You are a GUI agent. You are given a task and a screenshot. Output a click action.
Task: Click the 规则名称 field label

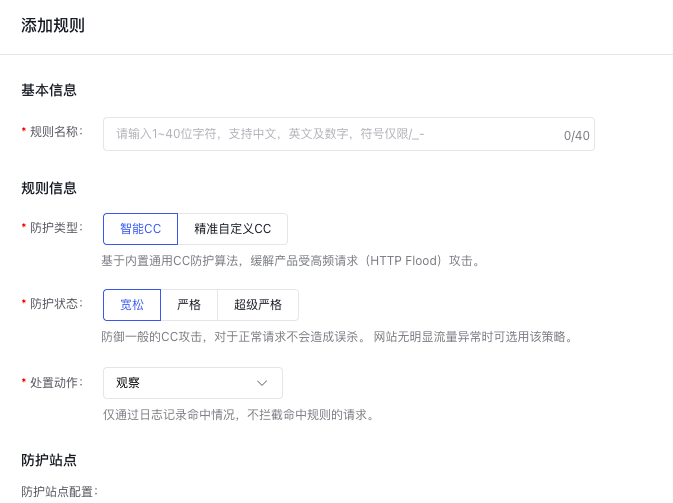click(x=56, y=132)
